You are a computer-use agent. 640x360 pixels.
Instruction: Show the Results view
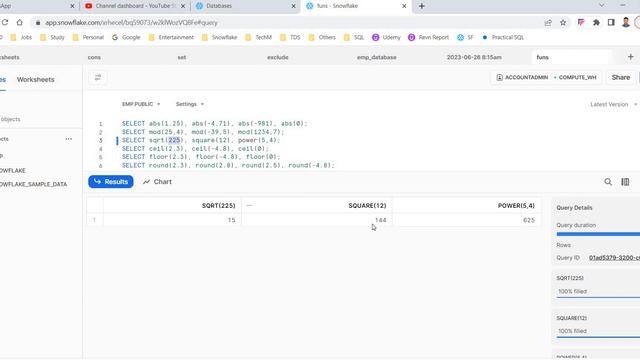(111, 182)
